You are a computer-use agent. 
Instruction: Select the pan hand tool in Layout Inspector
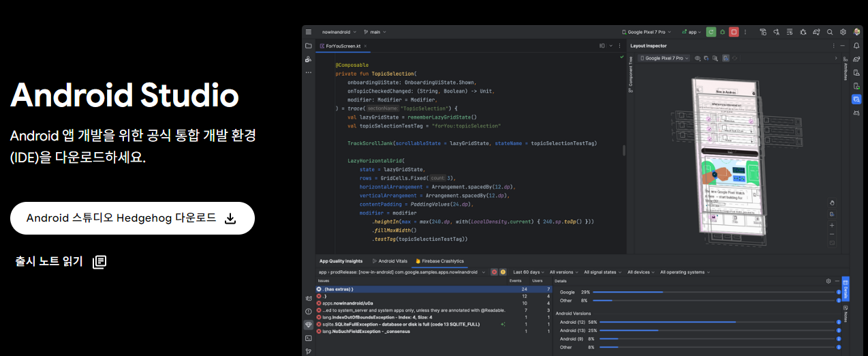tap(832, 203)
